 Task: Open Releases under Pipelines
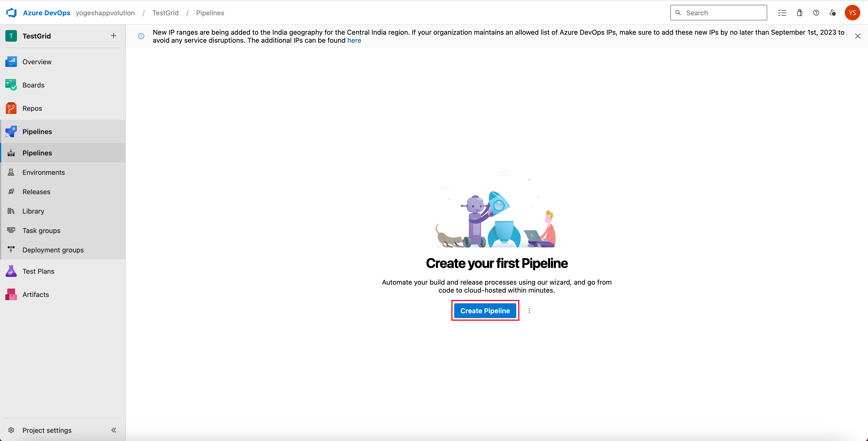coord(63,192)
